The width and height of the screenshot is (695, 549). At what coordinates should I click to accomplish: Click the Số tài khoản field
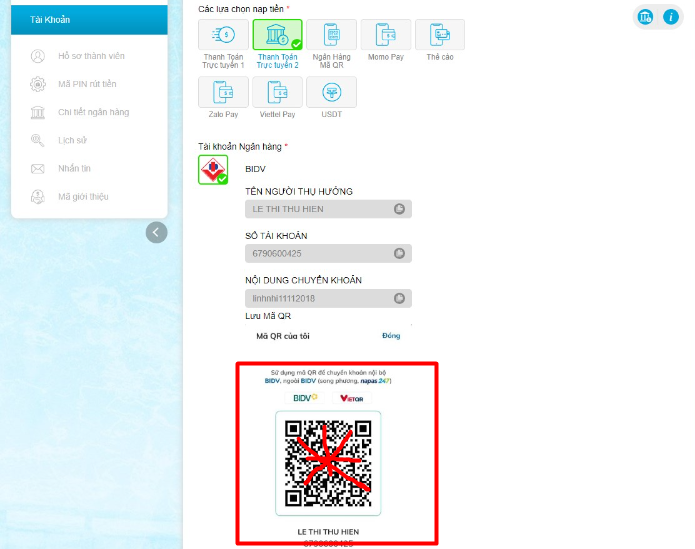[328, 253]
